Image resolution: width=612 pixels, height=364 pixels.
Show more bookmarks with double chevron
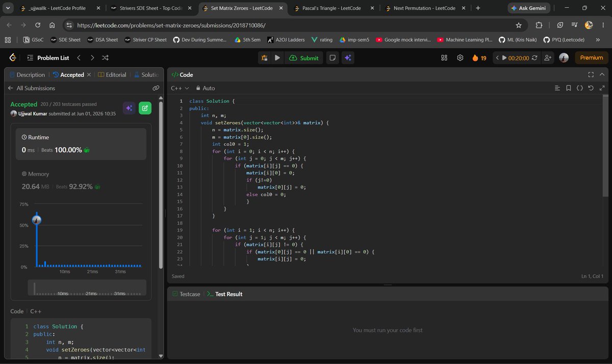597,40
